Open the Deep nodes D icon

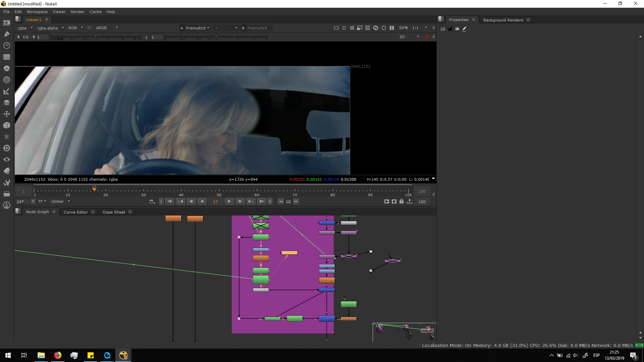pos(6,148)
